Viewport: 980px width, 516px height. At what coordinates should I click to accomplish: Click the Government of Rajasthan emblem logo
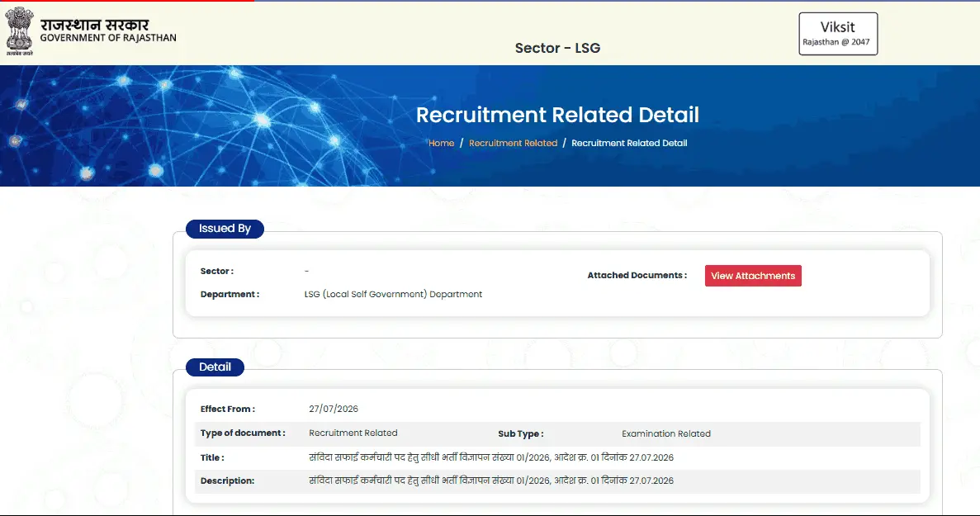point(19,31)
